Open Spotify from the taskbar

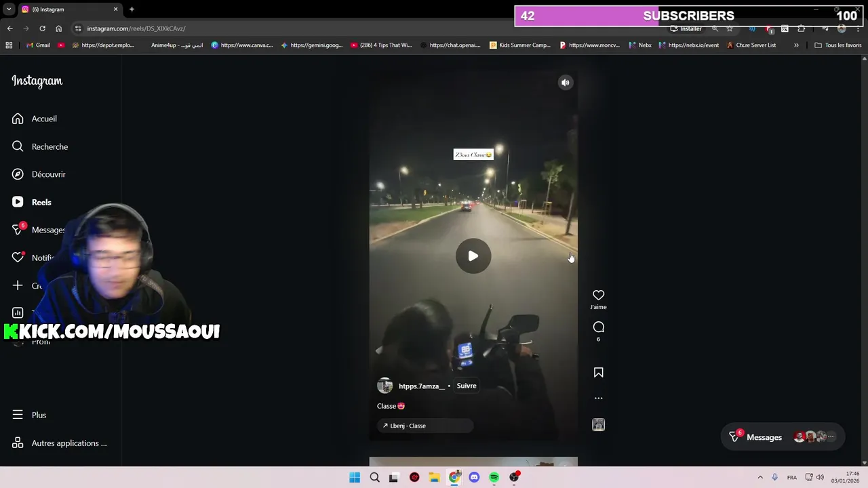(494, 477)
